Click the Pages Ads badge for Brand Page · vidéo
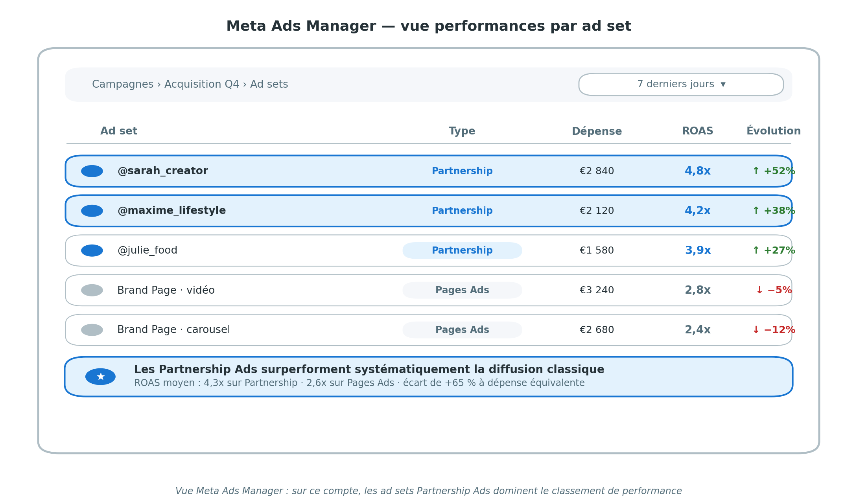The width and height of the screenshot is (857, 504). (462, 290)
